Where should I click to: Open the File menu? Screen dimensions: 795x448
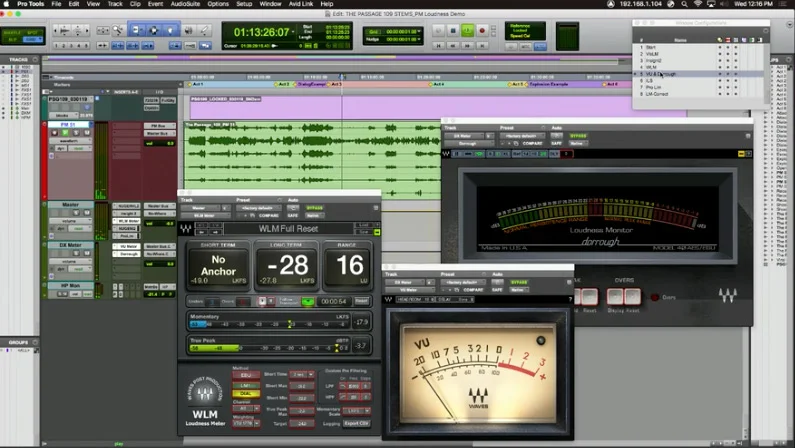(x=56, y=4)
